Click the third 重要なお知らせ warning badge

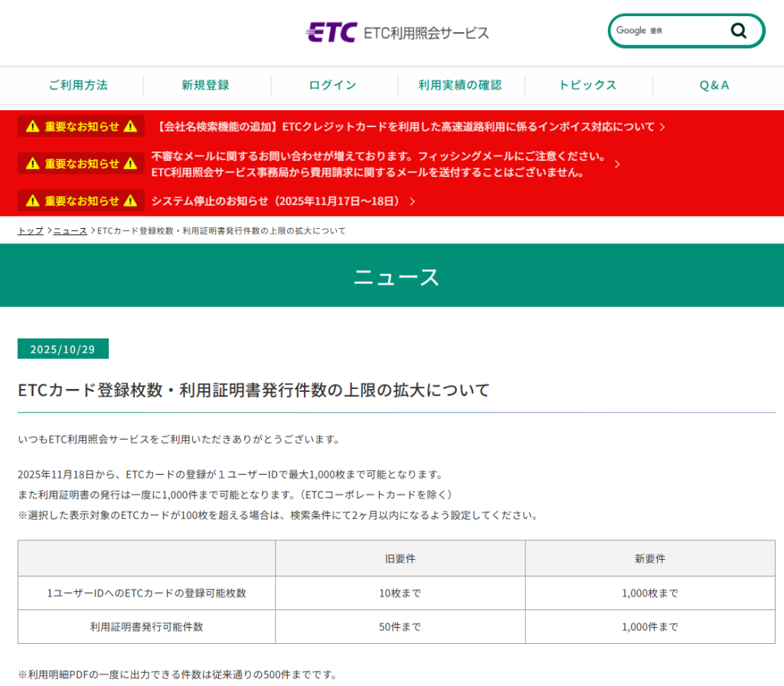[x=81, y=201]
